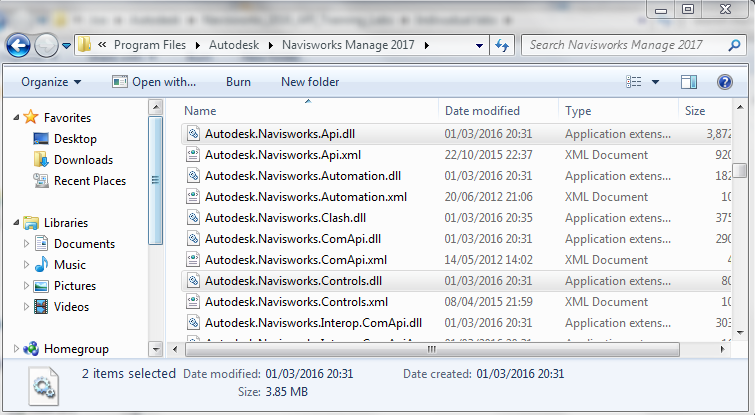Image resolution: width=755 pixels, height=415 pixels.
Task: Select Autodesk.Navisworks.Controls.xml file icon
Action: [x=193, y=301]
